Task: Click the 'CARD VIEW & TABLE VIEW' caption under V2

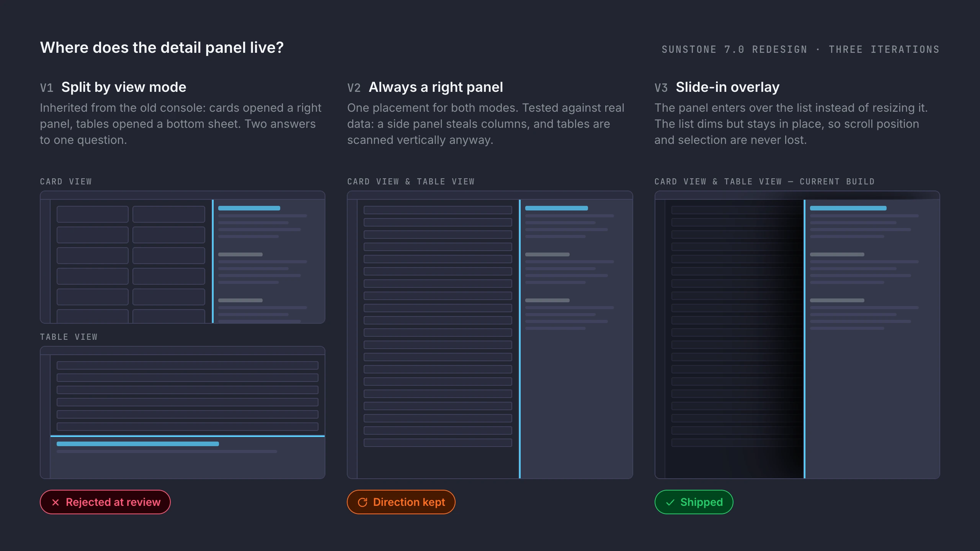Action: pyautogui.click(x=411, y=181)
